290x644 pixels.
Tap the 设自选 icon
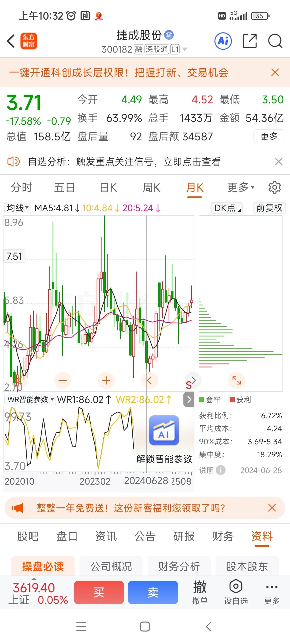(236, 592)
